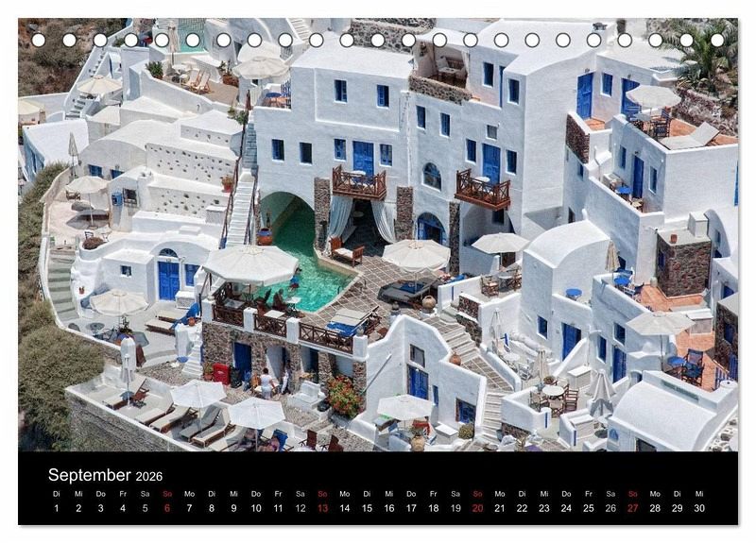Select date 2 in the calendar row
Viewport: 756px width, 543px height.
(x=78, y=508)
